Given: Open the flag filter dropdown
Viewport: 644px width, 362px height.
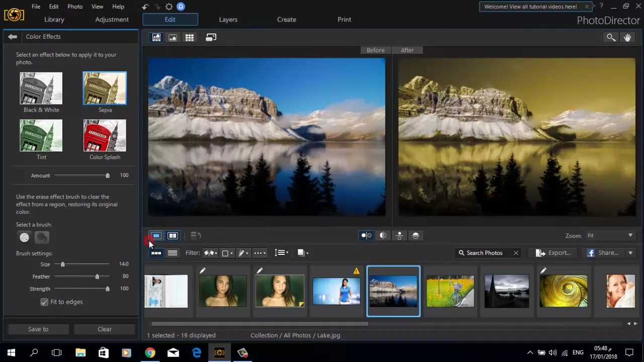Looking at the screenshot, I should click(x=210, y=253).
